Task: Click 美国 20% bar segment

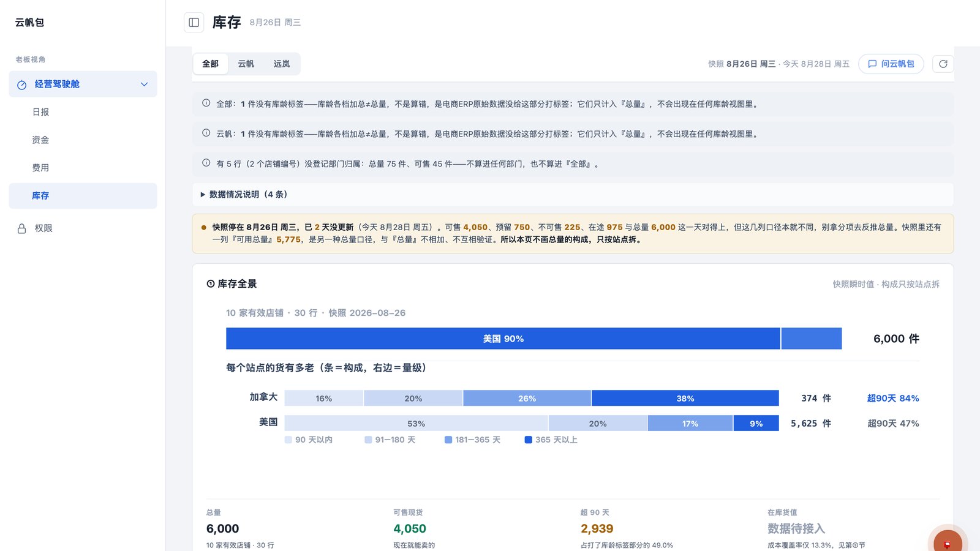Action: pyautogui.click(x=598, y=424)
